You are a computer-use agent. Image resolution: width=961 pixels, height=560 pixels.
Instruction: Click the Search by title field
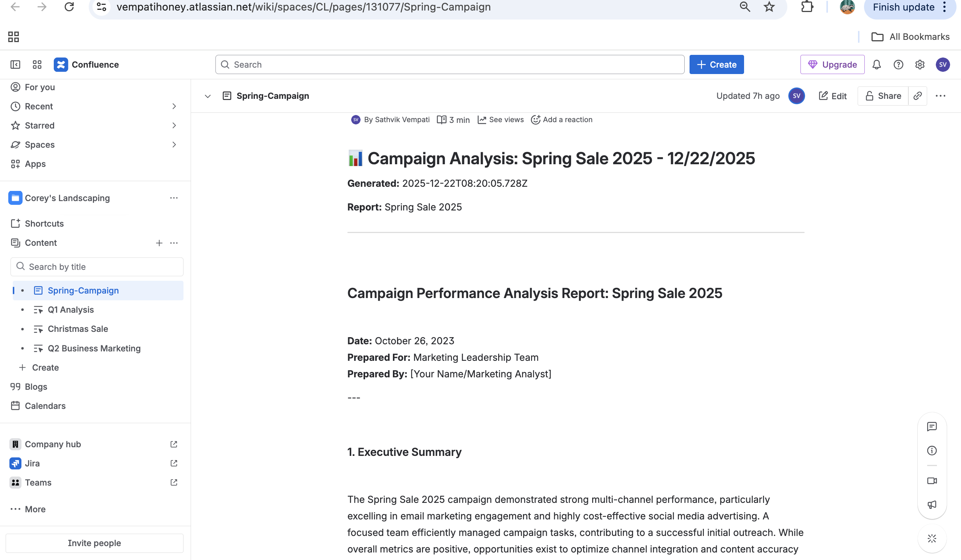(x=97, y=266)
